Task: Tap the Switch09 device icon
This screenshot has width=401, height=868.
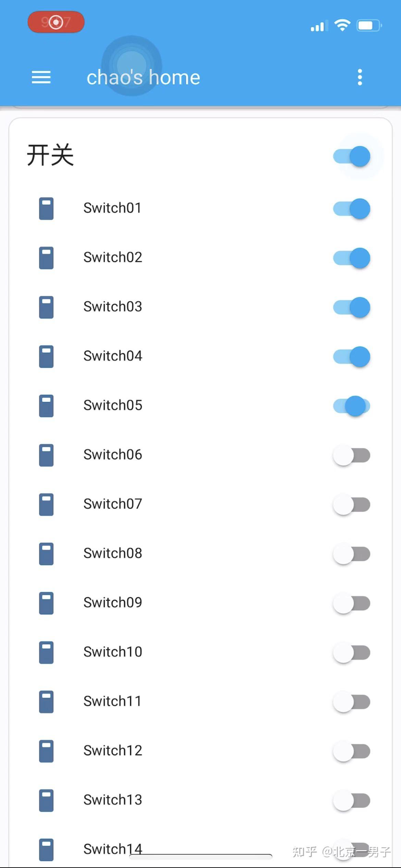Action: [x=46, y=603]
